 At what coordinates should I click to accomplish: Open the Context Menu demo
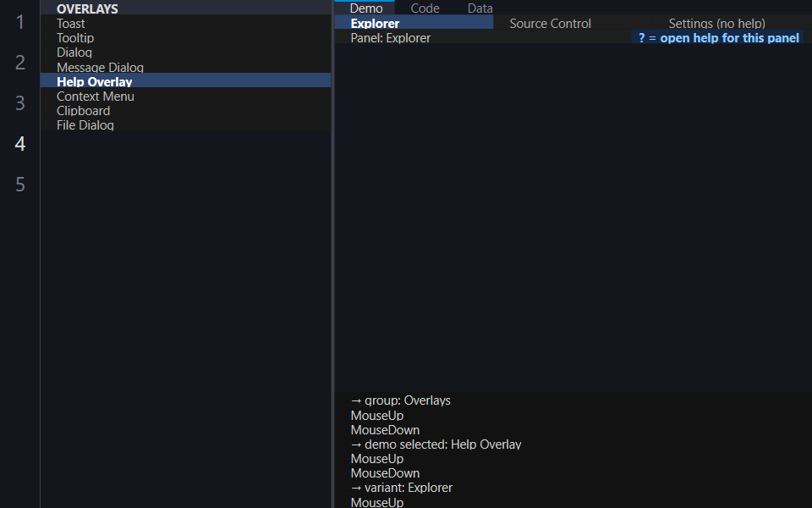pyautogui.click(x=185, y=96)
